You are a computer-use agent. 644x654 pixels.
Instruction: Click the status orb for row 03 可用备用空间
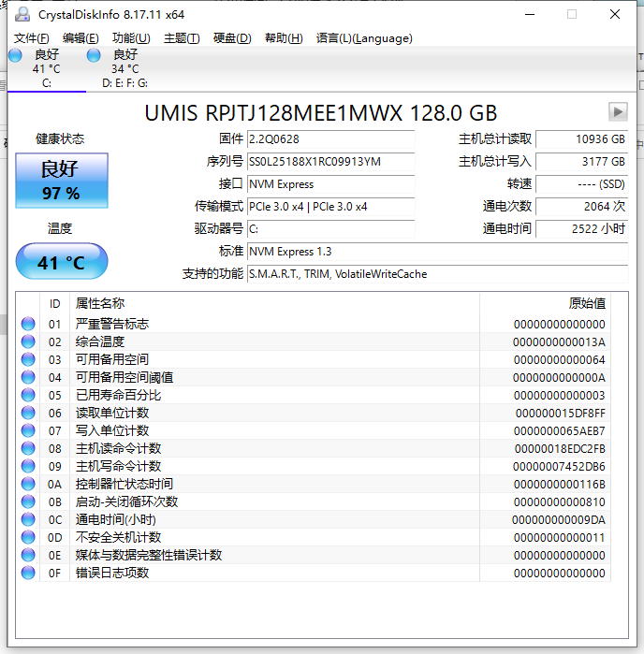coord(28,359)
